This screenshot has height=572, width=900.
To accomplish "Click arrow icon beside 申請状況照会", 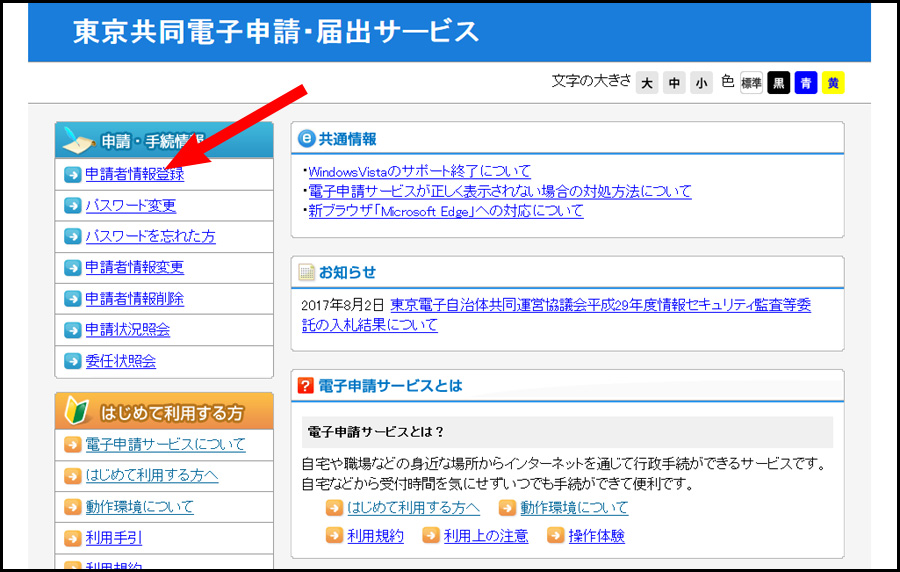I will pos(72,330).
